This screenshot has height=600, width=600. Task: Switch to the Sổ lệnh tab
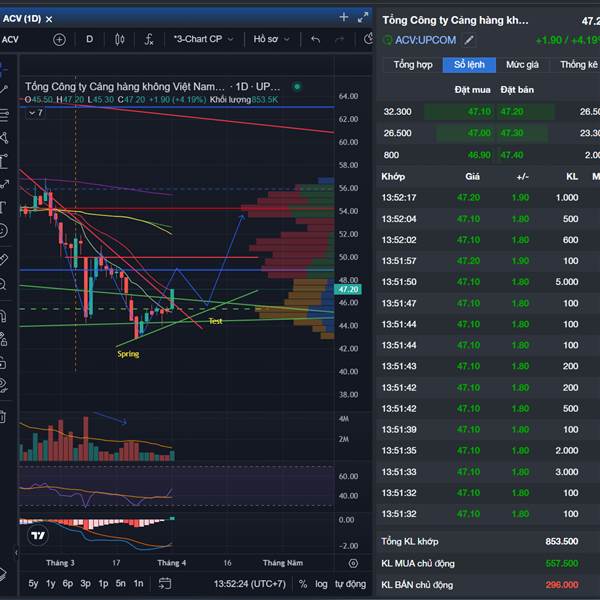[x=469, y=65]
